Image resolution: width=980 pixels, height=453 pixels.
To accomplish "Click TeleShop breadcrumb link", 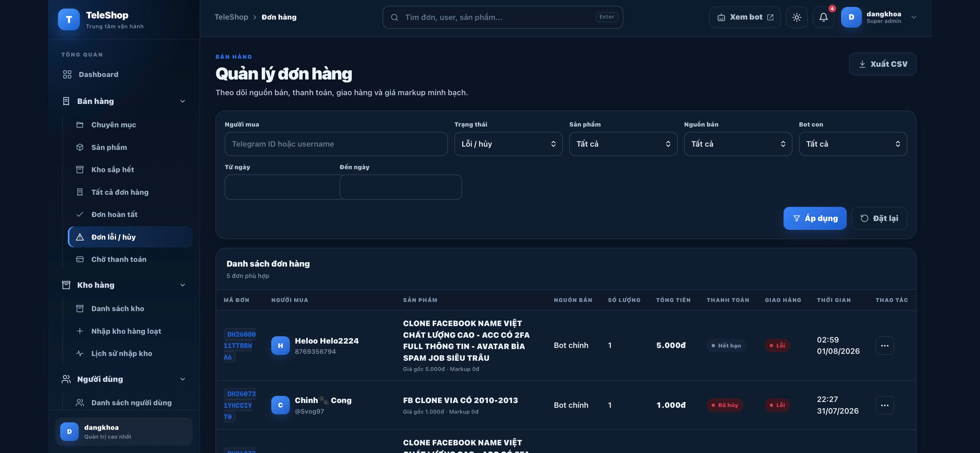I will (x=231, y=17).
